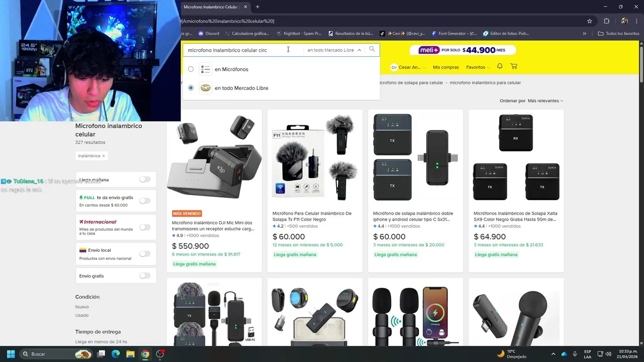This screenshot has width=644, height=362.
Task: Open the Todos los favoritos folder
Action: [618, 34]
